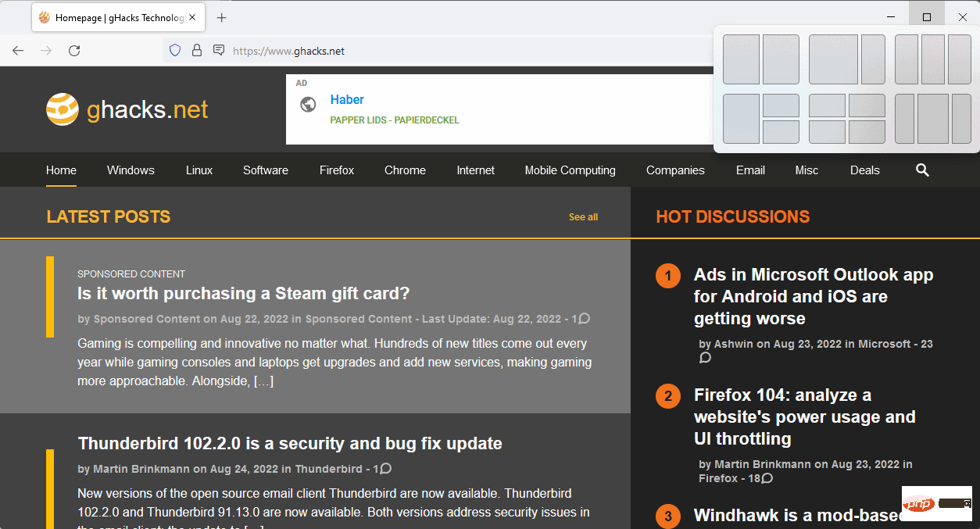This screenshot has width=980, height=529.
Task: Open the Windows category in the nav bar
Action: (131, 170)
